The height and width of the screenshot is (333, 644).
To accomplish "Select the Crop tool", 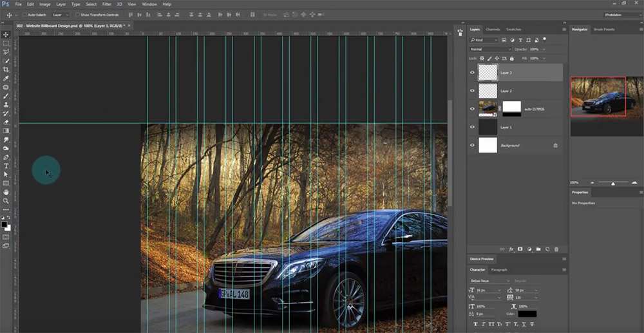I will [x=6, y=70].
